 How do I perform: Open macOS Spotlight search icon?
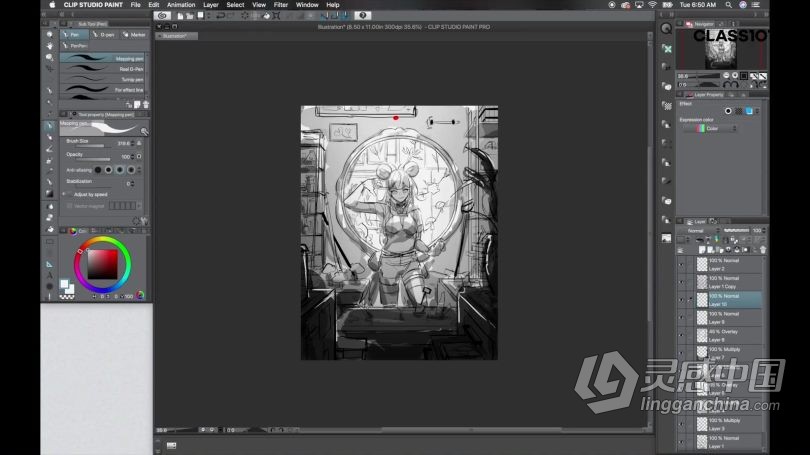pyautogui.click(x=728, y=5)
